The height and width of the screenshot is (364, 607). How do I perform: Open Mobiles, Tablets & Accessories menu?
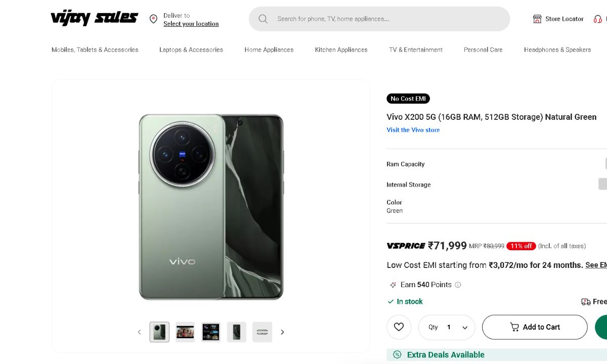click(95, 50)
